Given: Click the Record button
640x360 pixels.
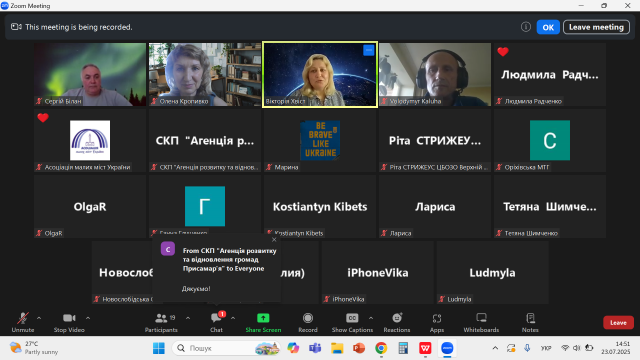Looking at the screenshot, I should pos(308,322).
